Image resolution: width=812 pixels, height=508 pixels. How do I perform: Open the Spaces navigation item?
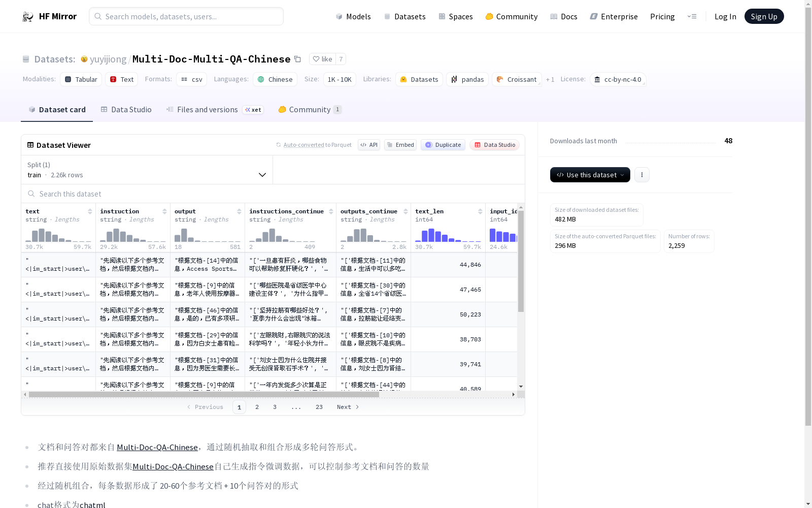[x=456, y=16]
